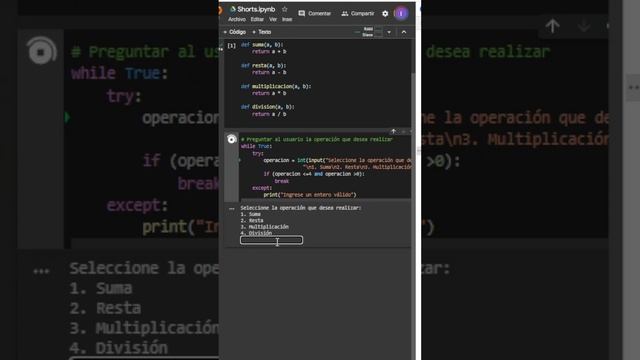The image size is (640, 360).
Task: Click the [1] execution count of first cell
Action: coord(231,45)
